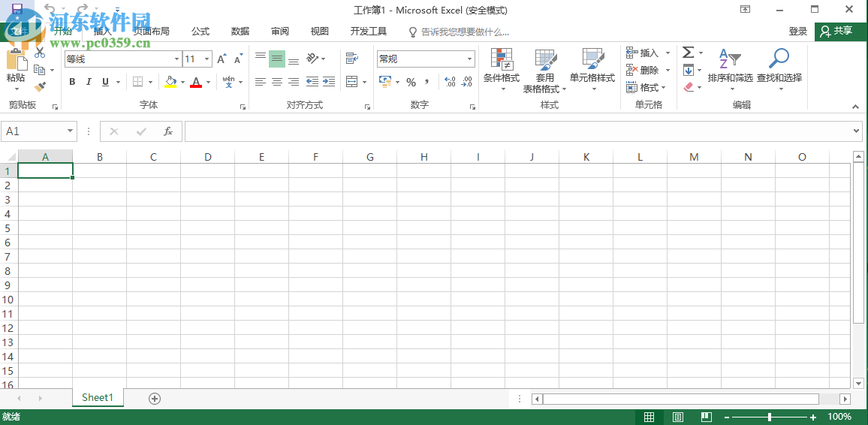
Task: Open Font group dialog launcher
Action: click(243, 107)
